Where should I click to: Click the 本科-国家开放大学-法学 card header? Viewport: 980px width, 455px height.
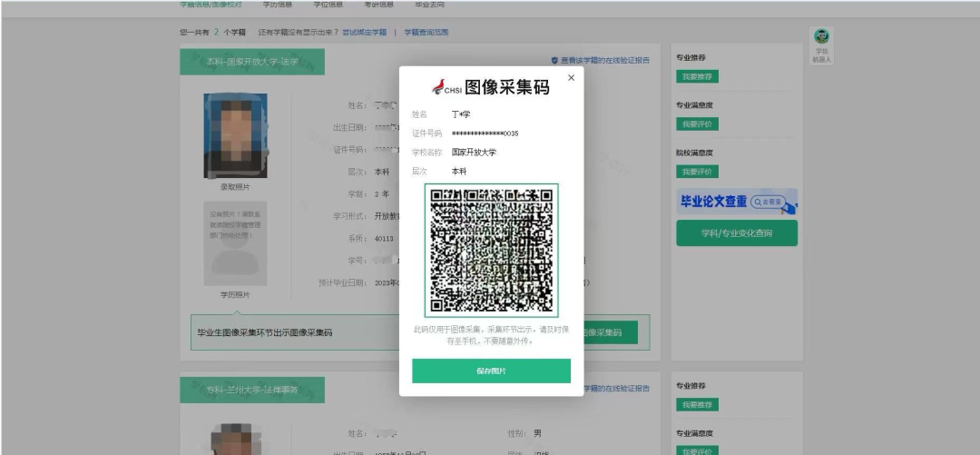pos(252,62)
